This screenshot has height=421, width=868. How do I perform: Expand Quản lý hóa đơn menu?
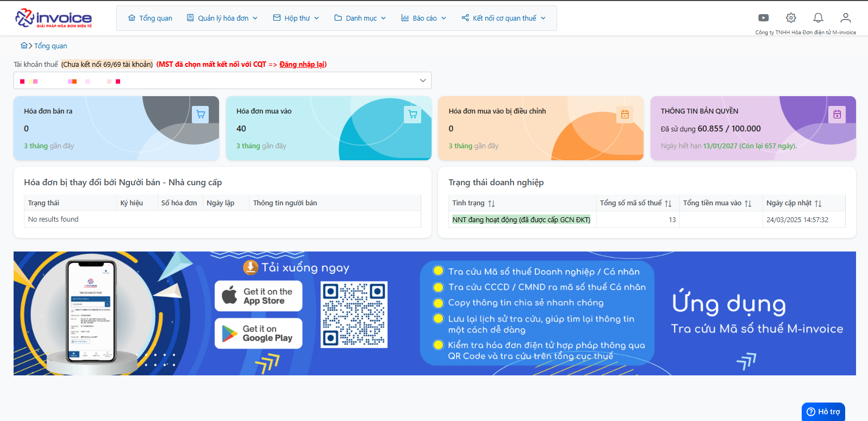(222, 18)
